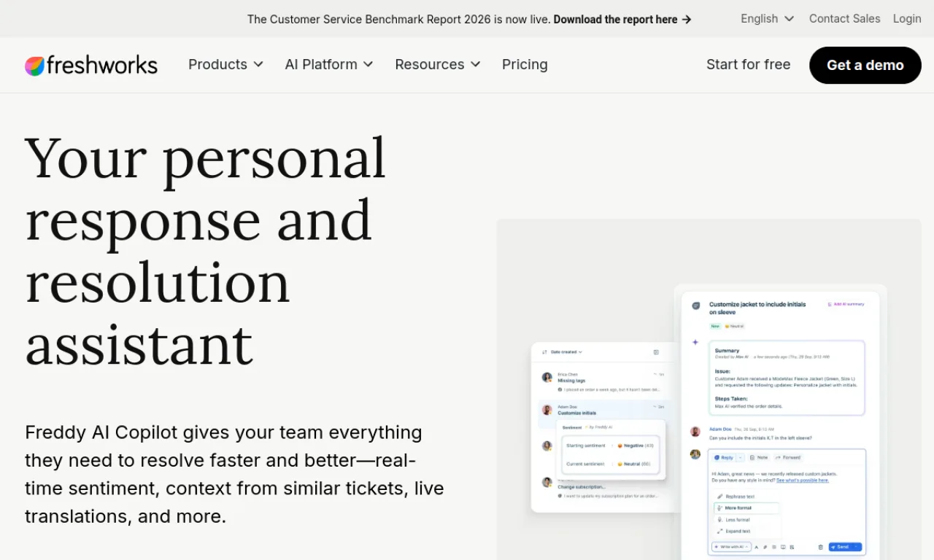Click Start for free
Viewport: 934px width, 560px height.
748,65
